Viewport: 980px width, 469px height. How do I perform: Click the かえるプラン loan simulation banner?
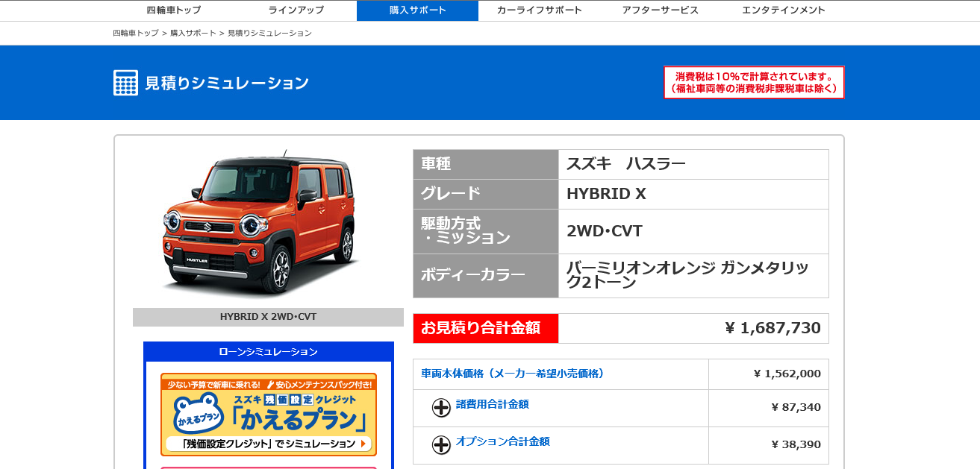tap(269, 415)
